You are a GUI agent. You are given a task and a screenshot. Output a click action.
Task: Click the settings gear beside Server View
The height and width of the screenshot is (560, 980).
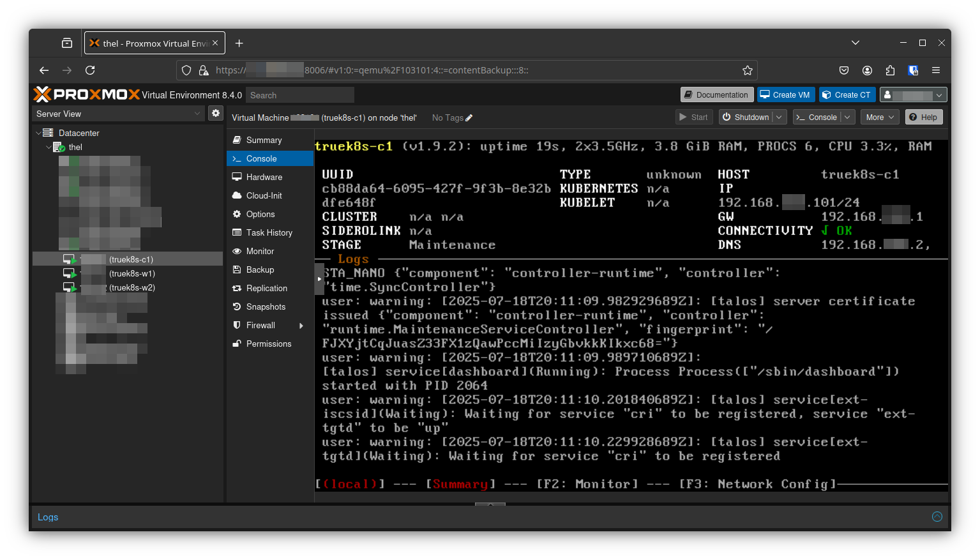216,113
